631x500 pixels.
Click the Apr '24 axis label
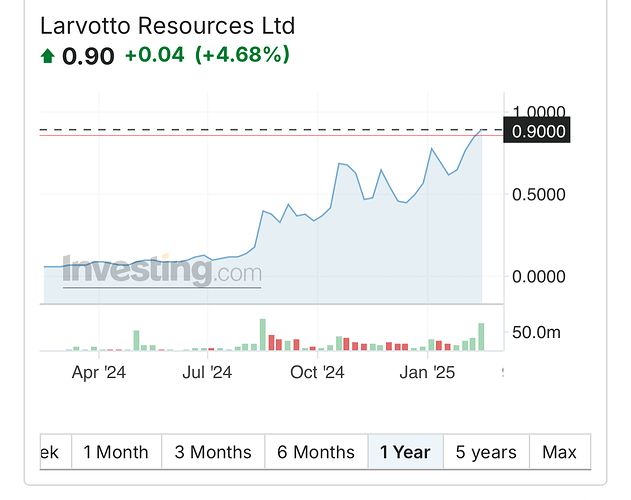tap(99, 372)
